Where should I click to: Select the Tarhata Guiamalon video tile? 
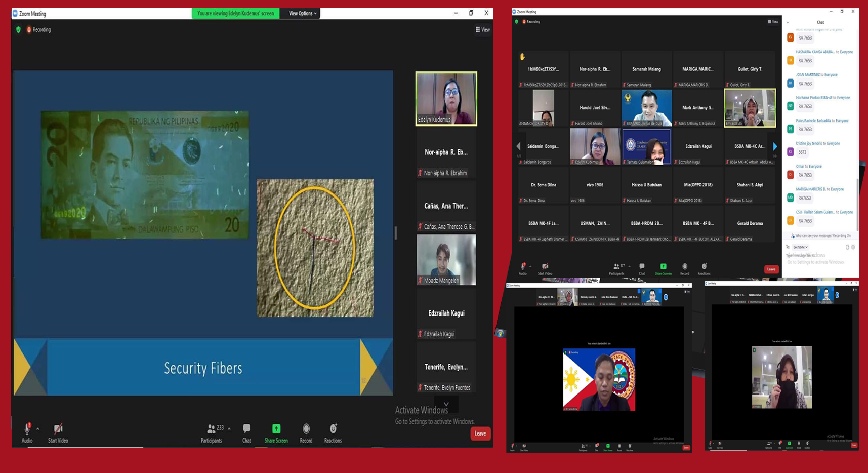pyautogui.click(x=646, y=146)
